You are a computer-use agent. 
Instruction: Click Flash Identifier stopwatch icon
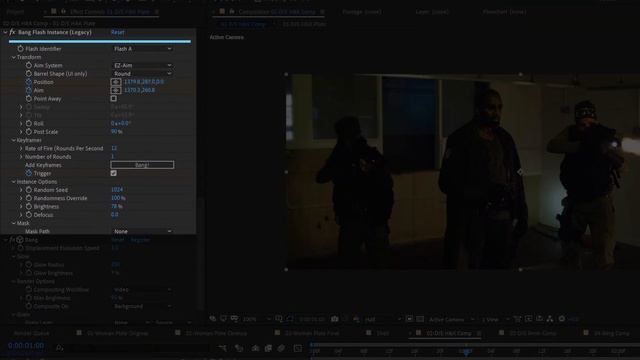point(20,49)
